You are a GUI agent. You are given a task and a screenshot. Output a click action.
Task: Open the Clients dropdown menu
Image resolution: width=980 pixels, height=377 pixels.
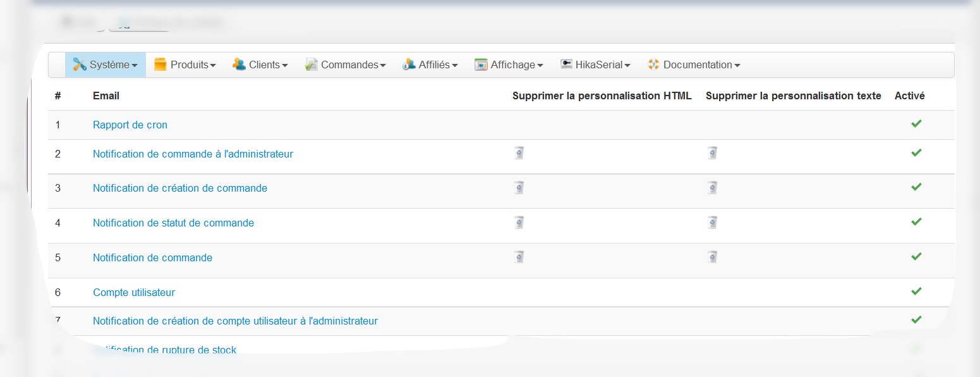click(x=260, y=65)
